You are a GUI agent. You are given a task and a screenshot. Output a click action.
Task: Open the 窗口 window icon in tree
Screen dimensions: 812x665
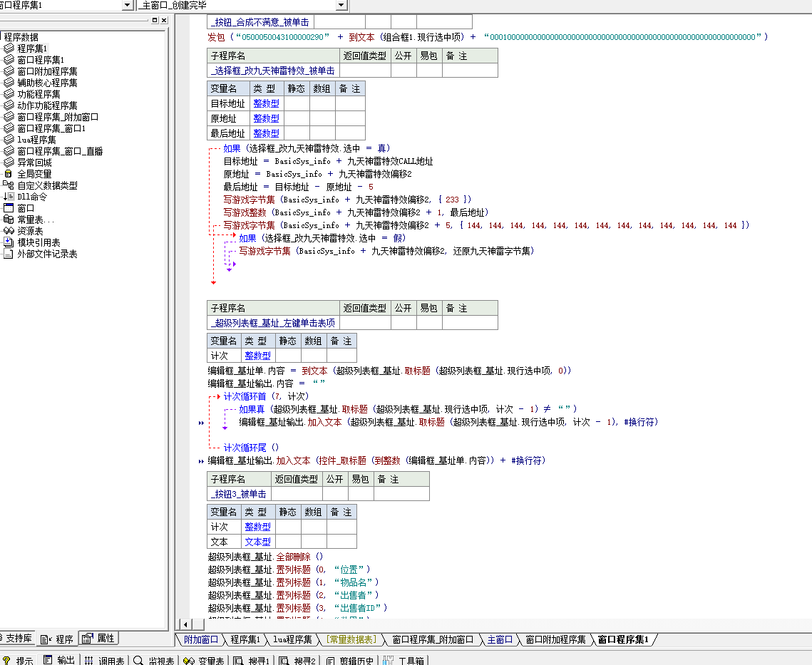9,207
